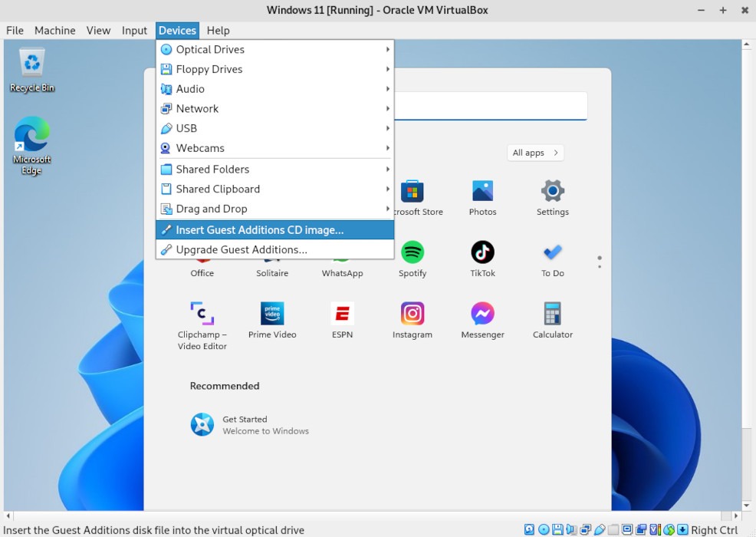The image size is (756, 537).
Task: Open the Network devices menu
Action: (196, 108)
